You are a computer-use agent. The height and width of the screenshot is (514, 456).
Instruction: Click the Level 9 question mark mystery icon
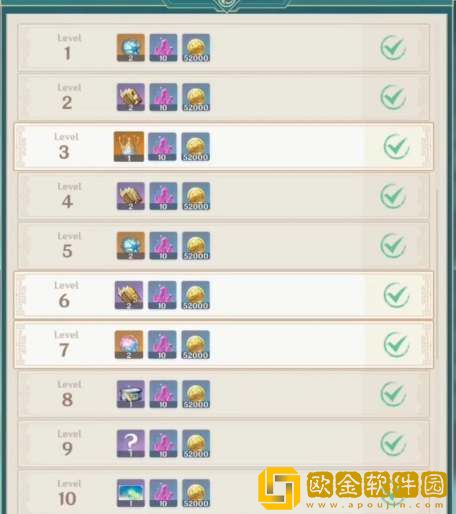click(x=131, y=443)
